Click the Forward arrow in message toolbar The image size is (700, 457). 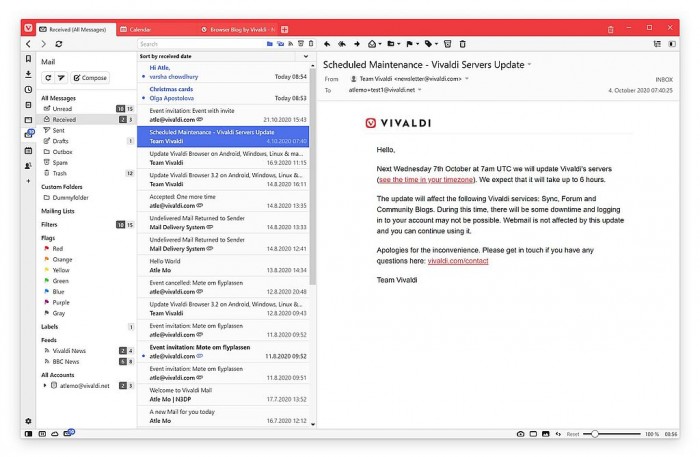tap(357, 44)
